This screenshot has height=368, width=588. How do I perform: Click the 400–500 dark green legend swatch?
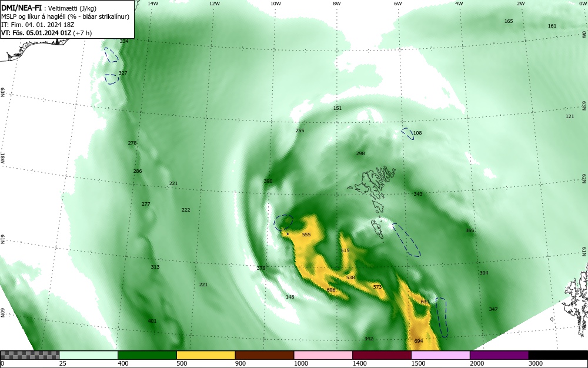click(x=147, y=355)
